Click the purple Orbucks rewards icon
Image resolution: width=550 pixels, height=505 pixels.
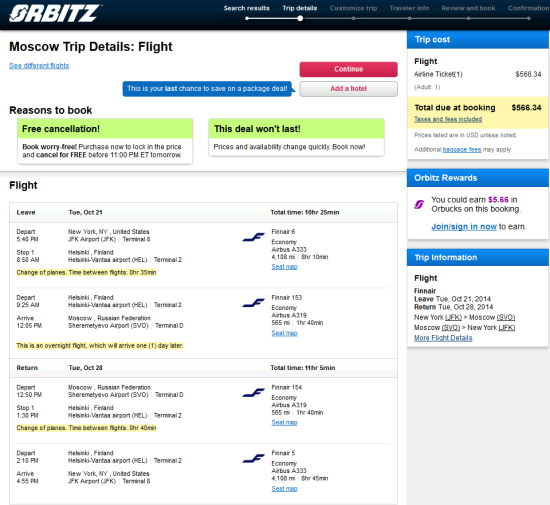(419, 204)
